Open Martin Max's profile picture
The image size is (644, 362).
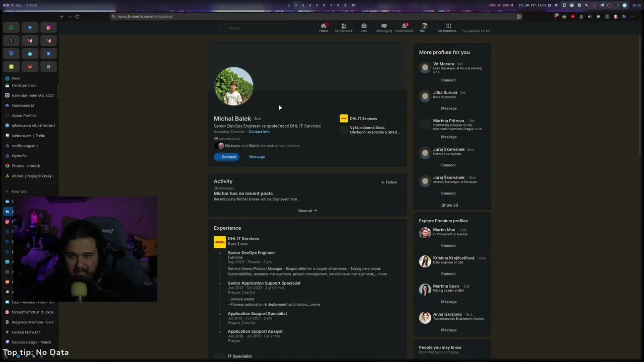pos(425,233)
